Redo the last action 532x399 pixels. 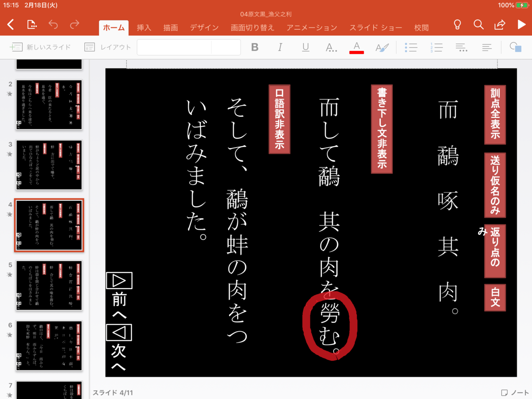(x=74, y=24)
